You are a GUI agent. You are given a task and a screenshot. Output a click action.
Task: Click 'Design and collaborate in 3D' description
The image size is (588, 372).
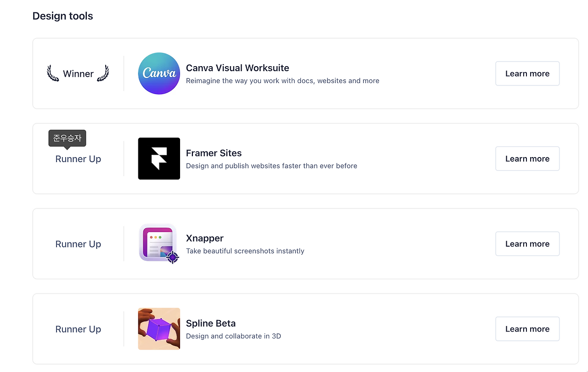(x=233, y=336)
